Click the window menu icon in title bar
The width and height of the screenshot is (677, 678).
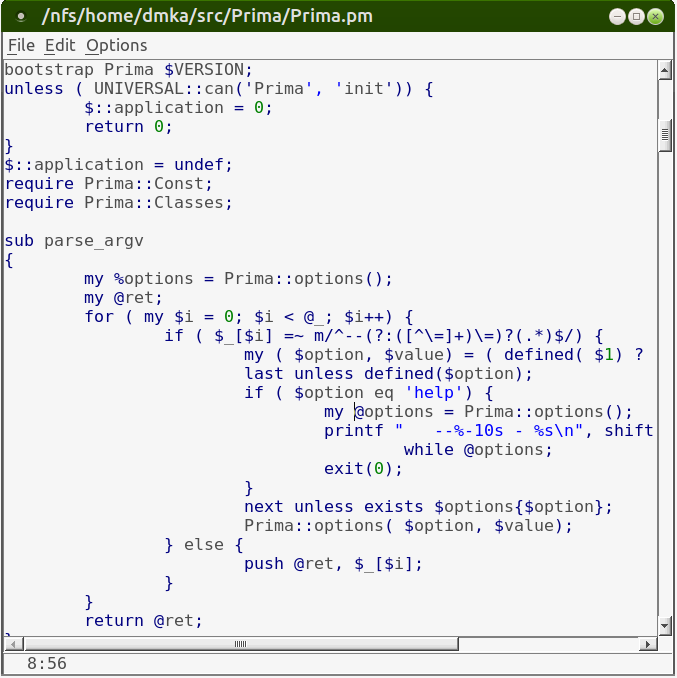pyautogui.click(x=20, y=16)
